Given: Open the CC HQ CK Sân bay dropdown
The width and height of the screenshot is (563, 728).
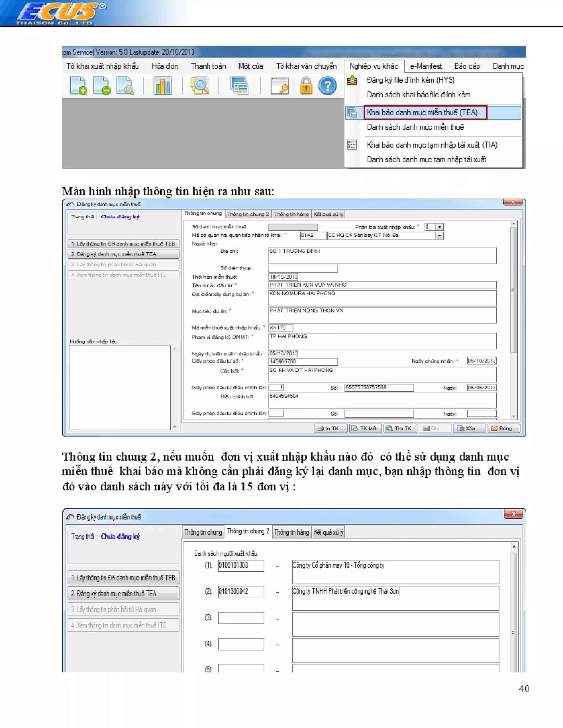Looking at the screenshot, I should 440,236.
